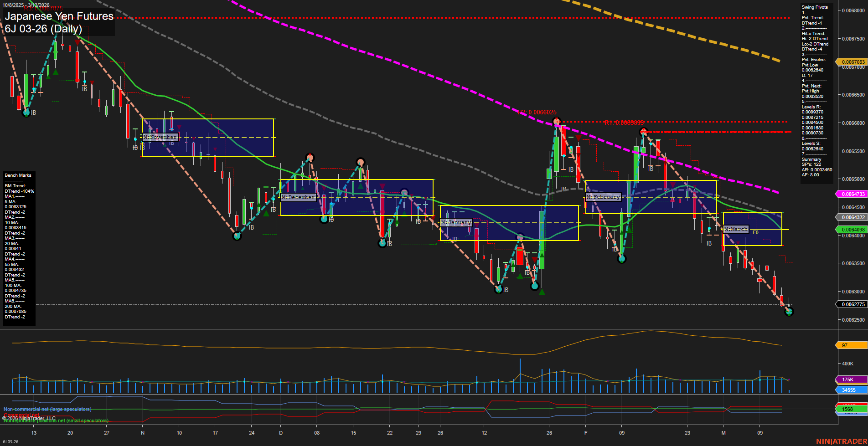
Task: Click the M:December highlighted region
Action: coord(299,197)
